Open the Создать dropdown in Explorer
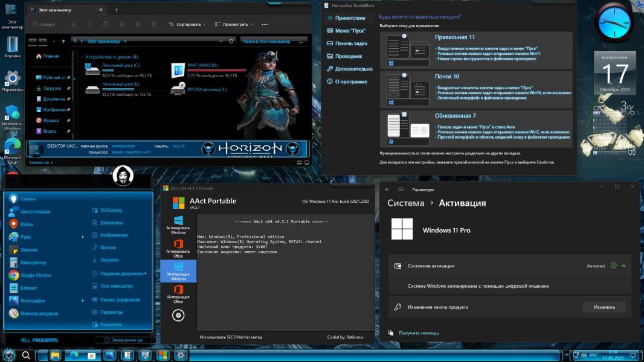Screen dimensions: 644x362 tap(45, 24)
